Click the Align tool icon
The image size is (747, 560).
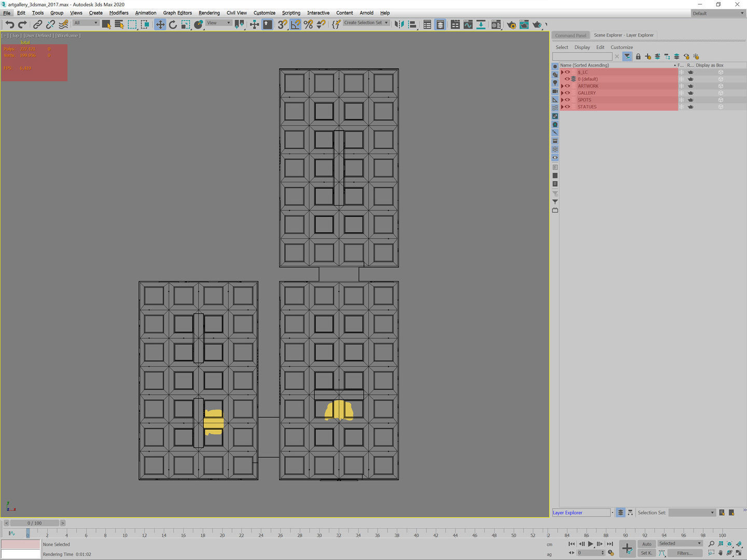pyautogui.click(x=412, y=24)
